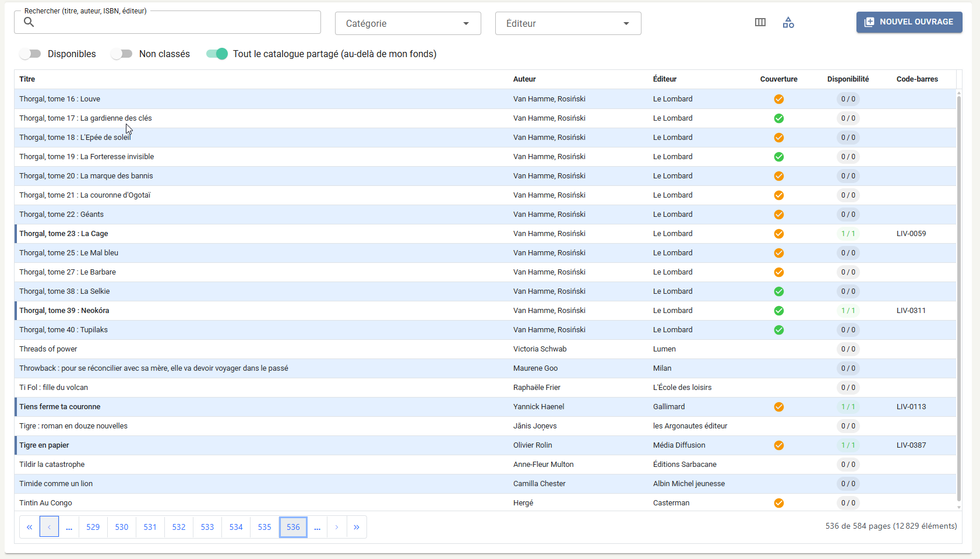Click publisher Albin Michel jeunesse
This screenshot has width=980, height=559.
pos(689,484)
